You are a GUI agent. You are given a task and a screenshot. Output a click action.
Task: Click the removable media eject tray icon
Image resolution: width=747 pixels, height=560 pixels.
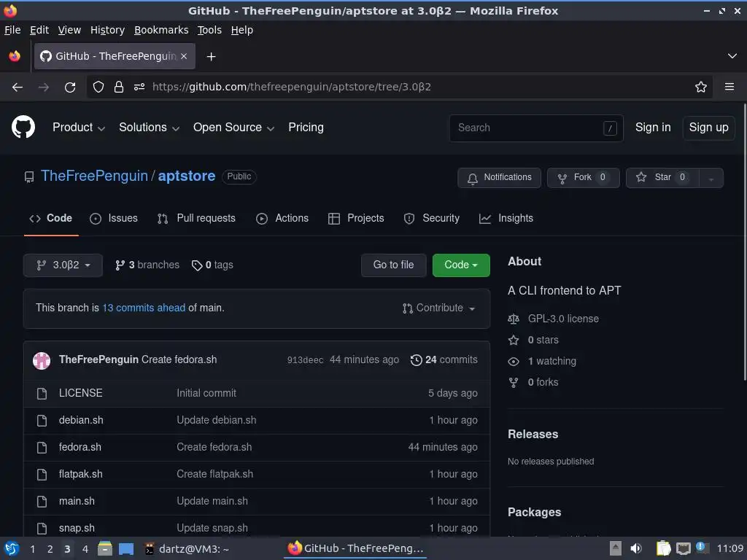[616, 548]
